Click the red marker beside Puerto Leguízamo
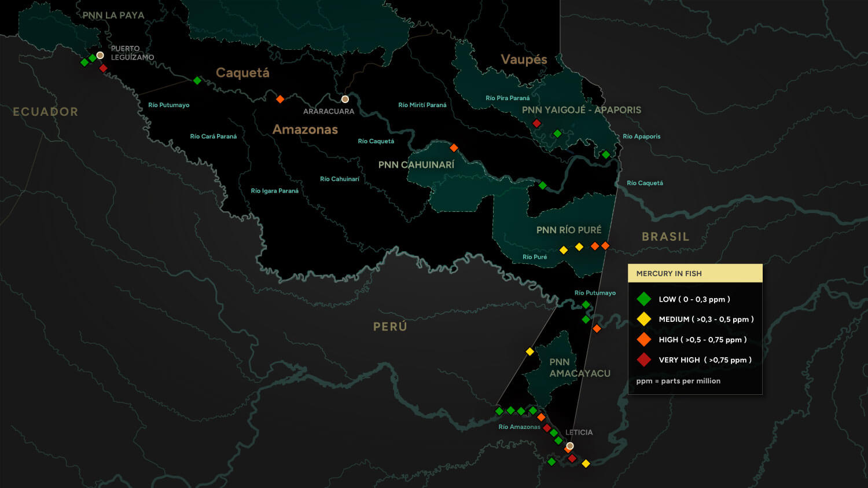This screenshot has height=488, width=868. [x=103, y=68]
